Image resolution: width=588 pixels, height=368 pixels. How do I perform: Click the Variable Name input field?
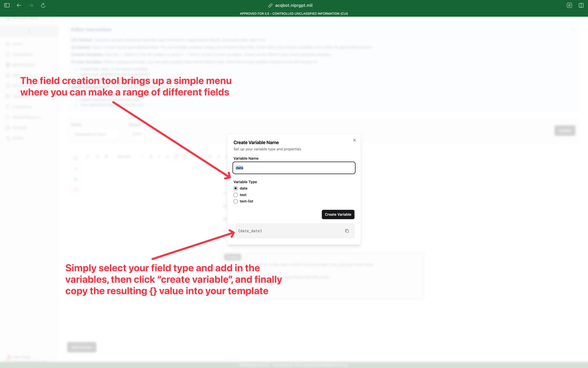coord(294,168)
